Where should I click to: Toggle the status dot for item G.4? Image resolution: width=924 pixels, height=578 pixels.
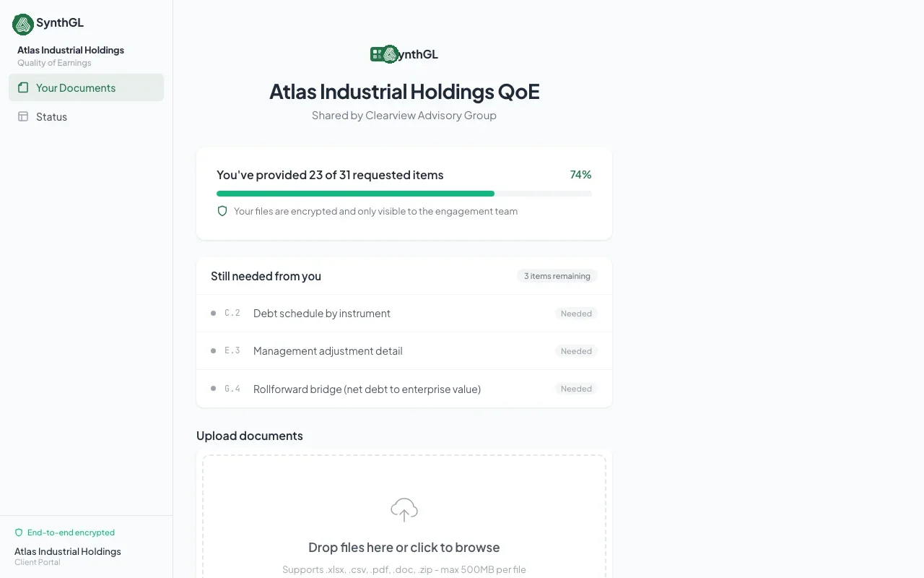click(x=212, y=388)
